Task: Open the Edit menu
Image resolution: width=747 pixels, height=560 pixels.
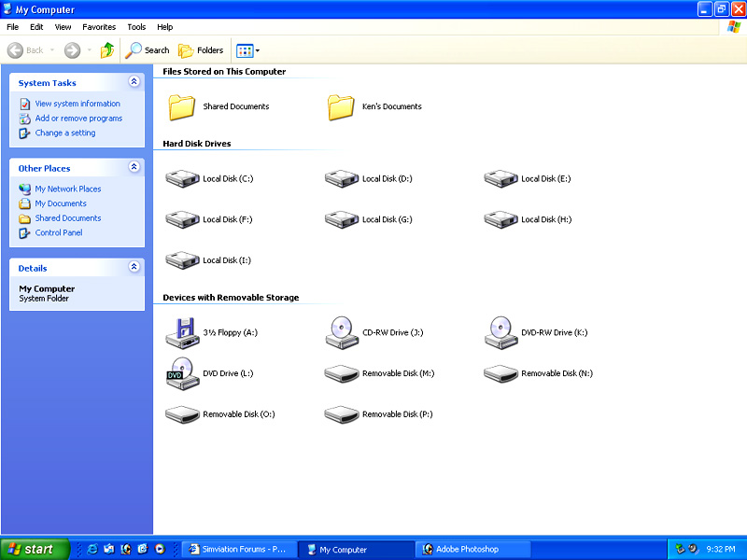Action: click(36, 27)
